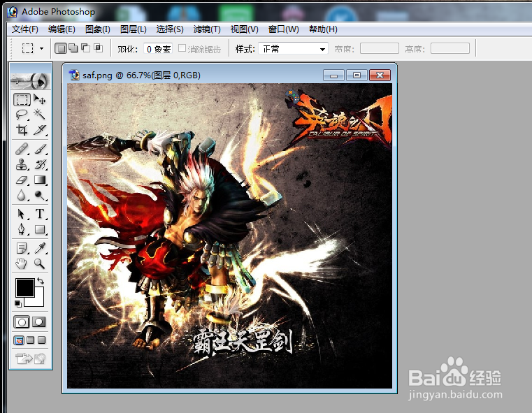Reset to default foreground and background colors
The width and height of the screenshot is (532, 413).
point(18,304)
